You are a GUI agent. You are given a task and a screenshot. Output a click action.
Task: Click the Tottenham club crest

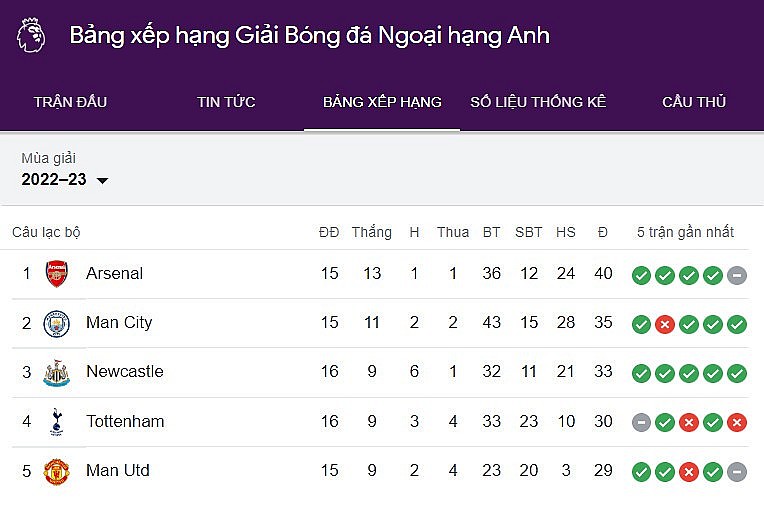pyautogui.click(x=57, y=421)
